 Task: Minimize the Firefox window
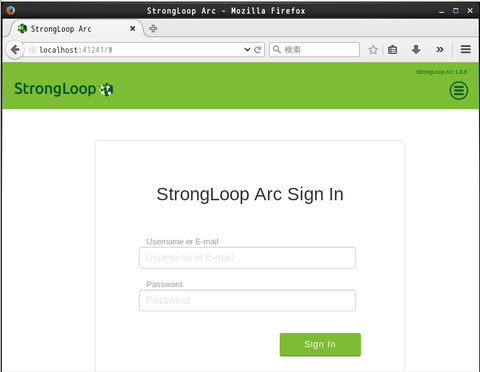click(x=441, y=11)
